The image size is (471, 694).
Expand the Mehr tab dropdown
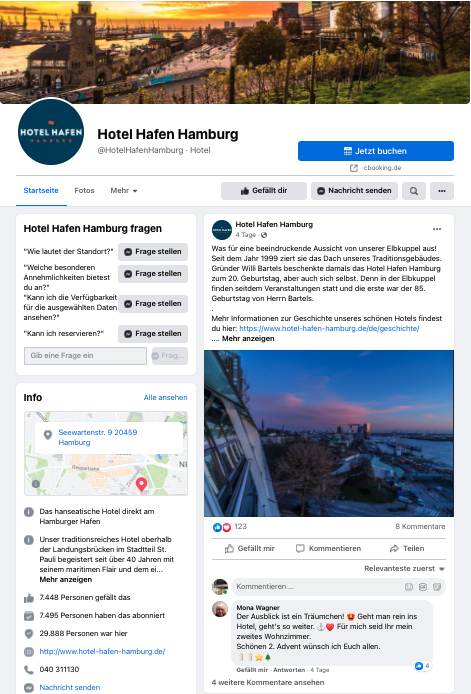tap(124, 190)
